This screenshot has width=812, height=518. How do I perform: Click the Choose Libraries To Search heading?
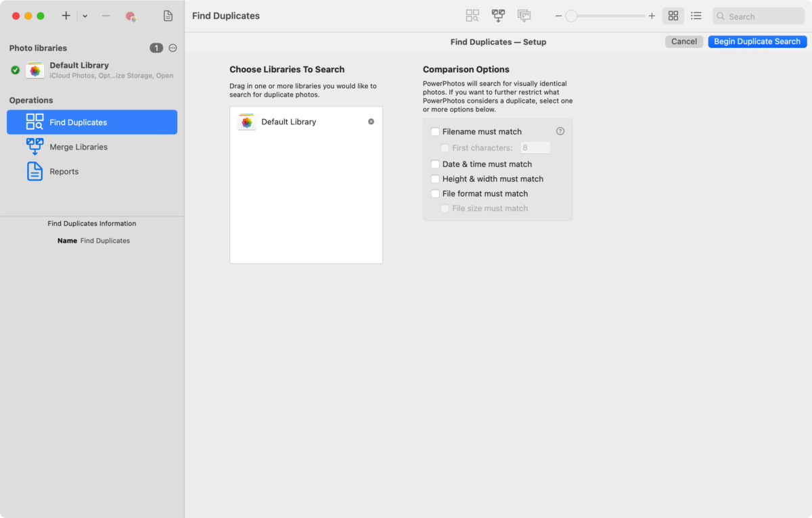pos(287,70)
